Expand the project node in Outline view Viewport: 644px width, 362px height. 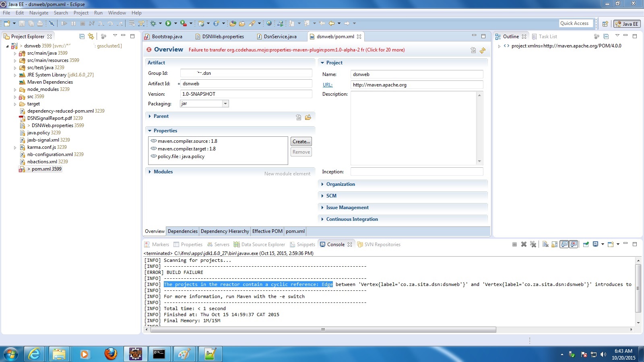pos(500,46)
